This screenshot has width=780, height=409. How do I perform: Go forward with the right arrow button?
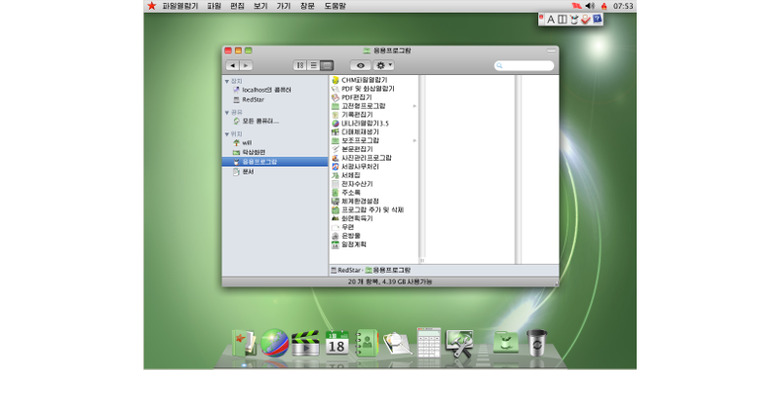pyautogui.click(x=246, y=65)
